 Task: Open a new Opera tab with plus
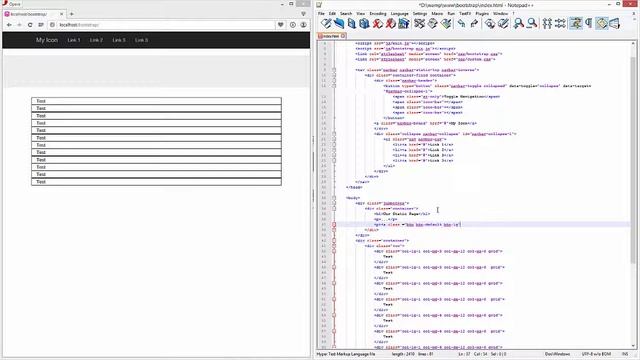(71, 14)
